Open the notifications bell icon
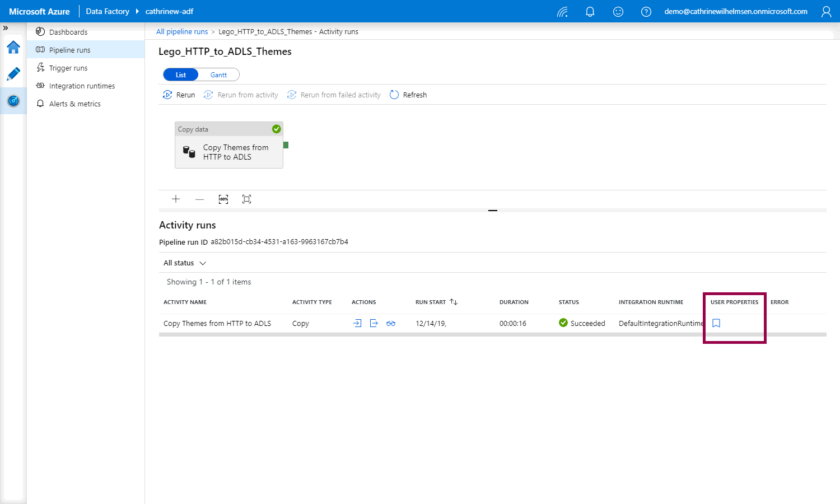 coord(590,12)
